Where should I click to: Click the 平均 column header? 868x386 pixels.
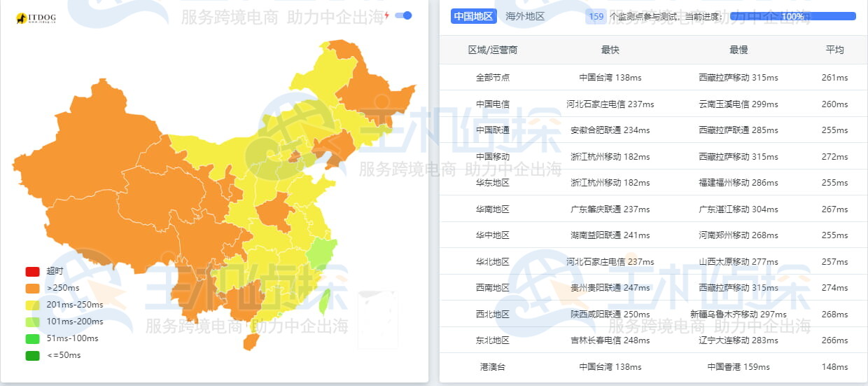click(834, 50)
